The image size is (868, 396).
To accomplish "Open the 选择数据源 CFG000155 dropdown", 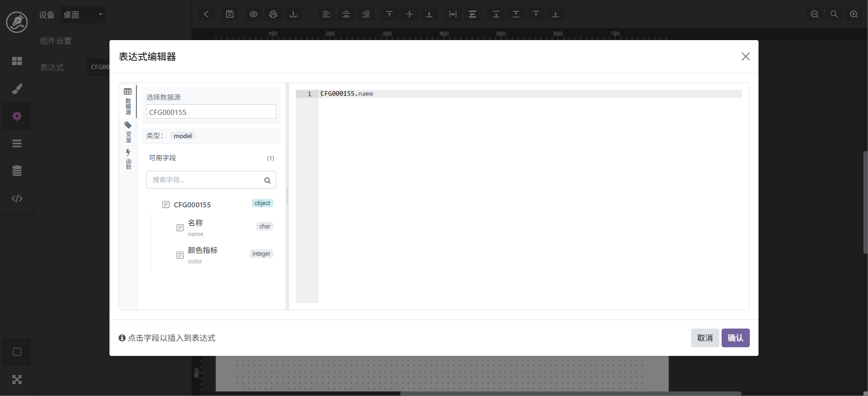I will click(211, 112).
